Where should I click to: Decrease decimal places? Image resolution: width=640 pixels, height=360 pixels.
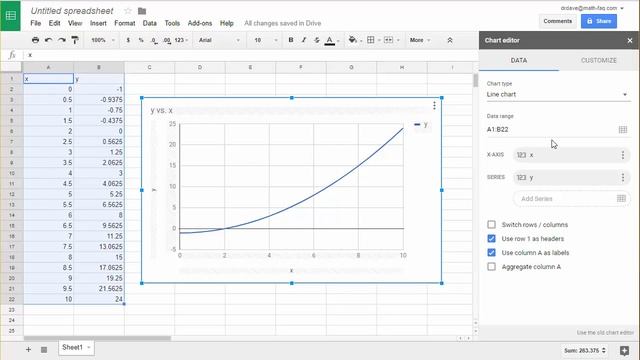click(x=154, y=40)
